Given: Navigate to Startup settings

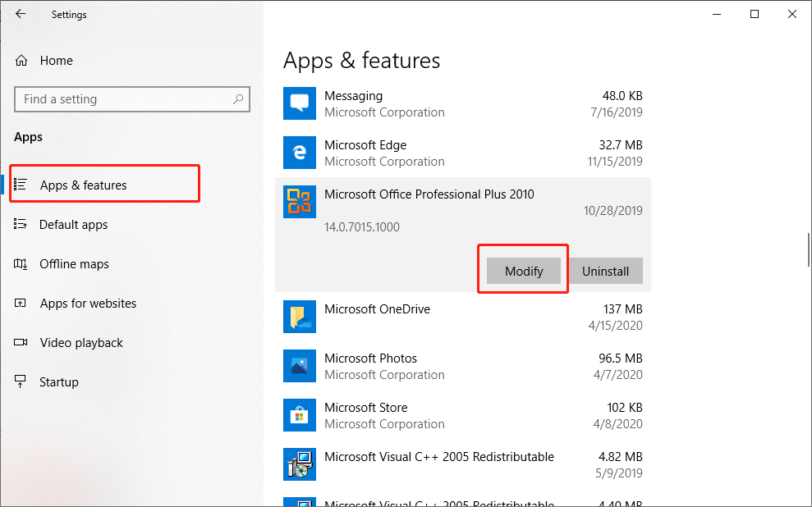Looking at the screenshot, I should pyautogui.click(x=59, y=381).
